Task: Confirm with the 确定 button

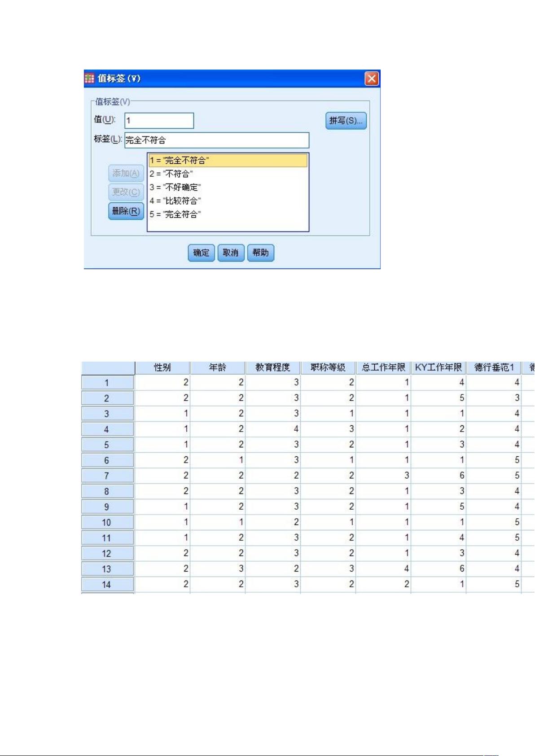Action: pos(201,253)
